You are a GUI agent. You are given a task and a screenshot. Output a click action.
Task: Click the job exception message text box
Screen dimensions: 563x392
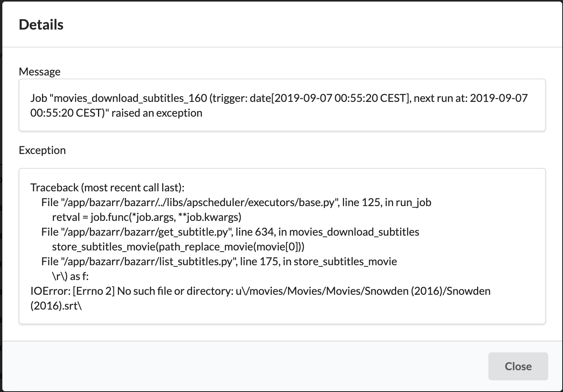click(282, 105)
